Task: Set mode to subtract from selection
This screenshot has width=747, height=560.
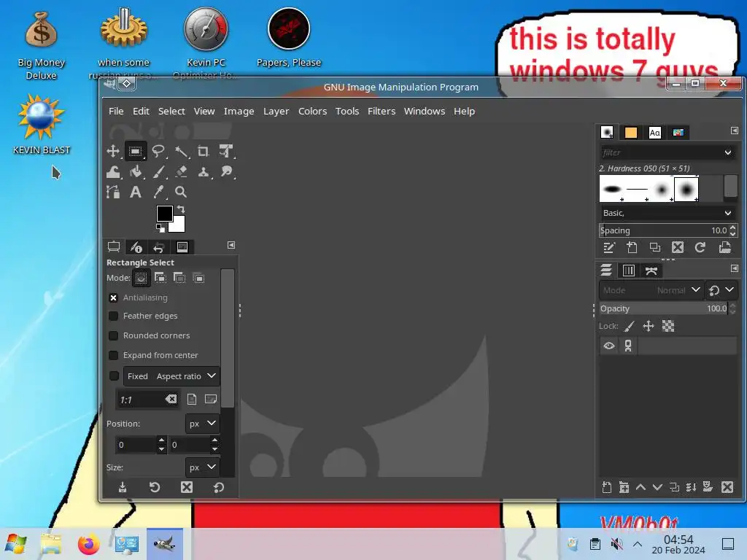Action: coord(179,278)
